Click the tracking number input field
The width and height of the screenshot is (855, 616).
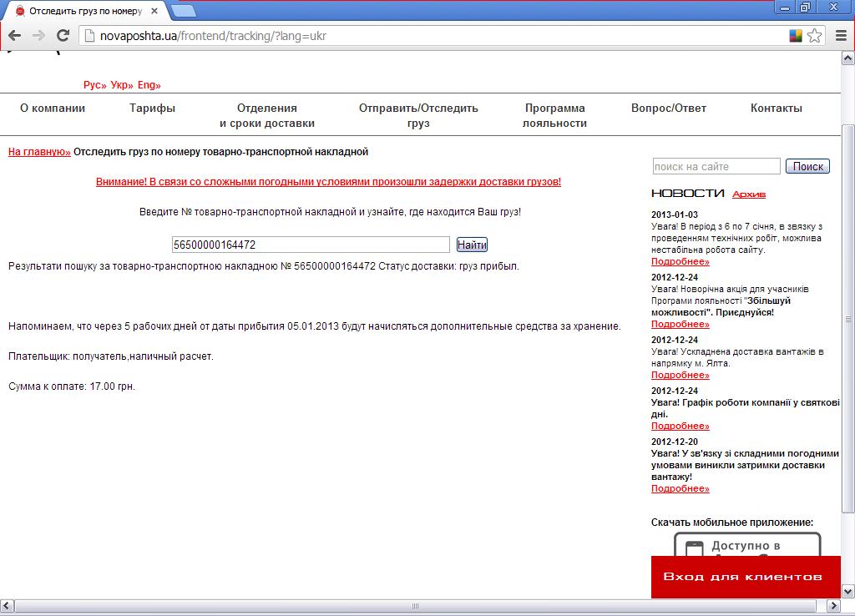pyautogui.click(x=311, y=245)
